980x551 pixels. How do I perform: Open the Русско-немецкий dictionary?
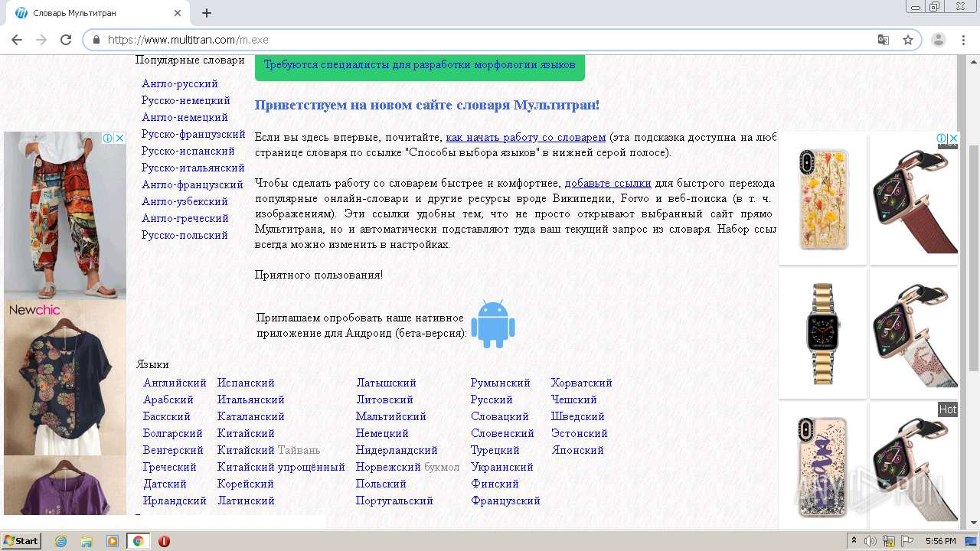(x=186, y=100)
